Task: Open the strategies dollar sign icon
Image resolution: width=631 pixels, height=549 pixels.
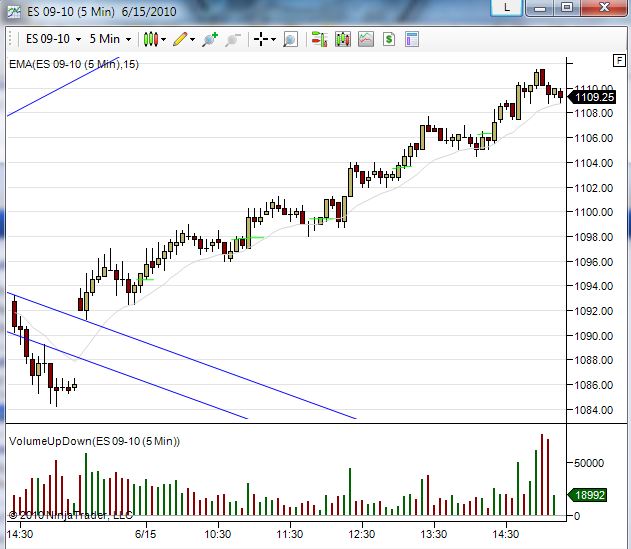Action: tap(389, 39)
